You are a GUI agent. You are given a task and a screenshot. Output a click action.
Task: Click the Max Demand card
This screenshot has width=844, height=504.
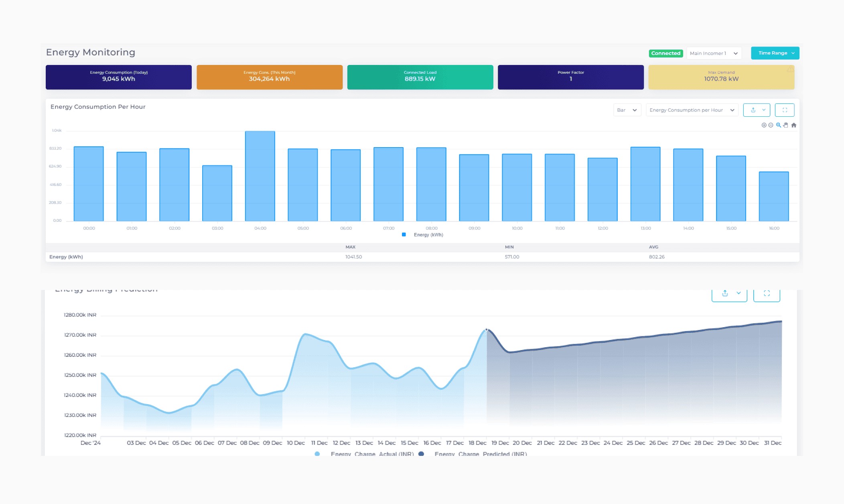721,77
